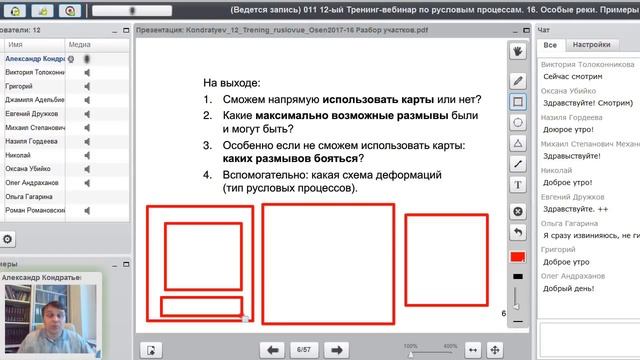This screenshot has height=360, width=640.
Task: Click microphone icon for Александр Кондратьев
Action: [87, 59]
